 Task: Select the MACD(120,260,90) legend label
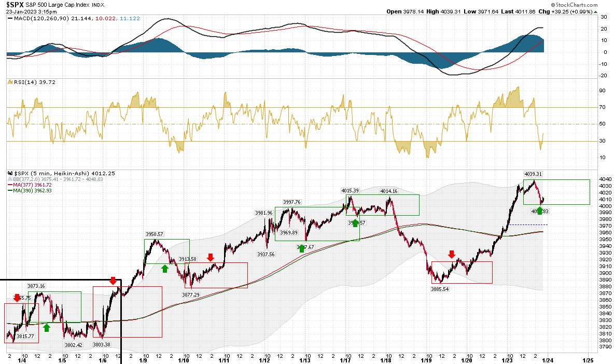41,18
